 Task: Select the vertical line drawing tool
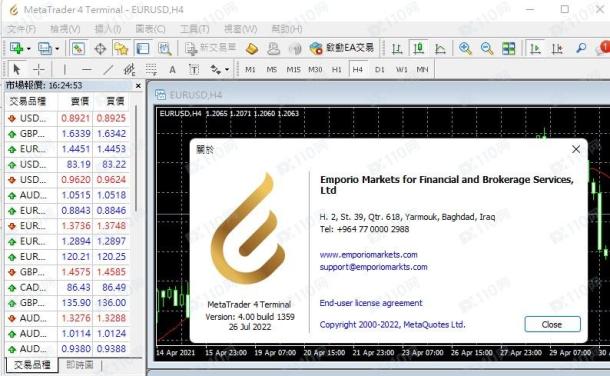point(65,70)
